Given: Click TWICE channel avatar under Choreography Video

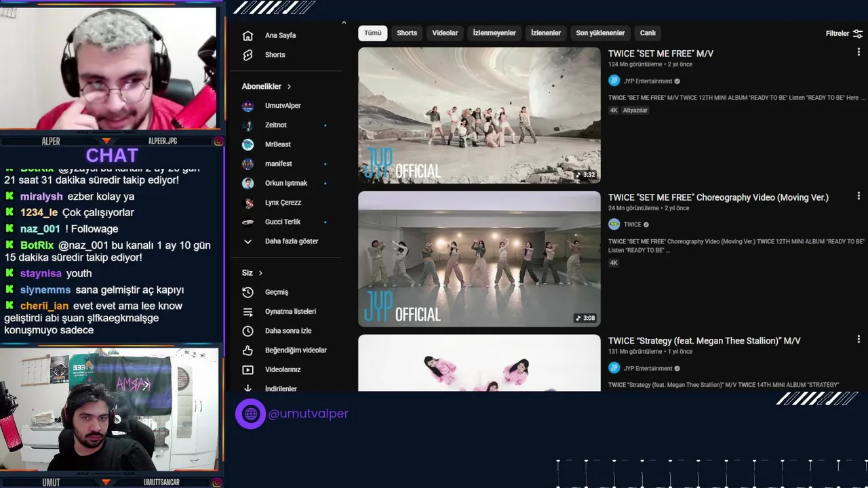Looking at the screenshot, I should pyautogui.click(x=614, y=224).
